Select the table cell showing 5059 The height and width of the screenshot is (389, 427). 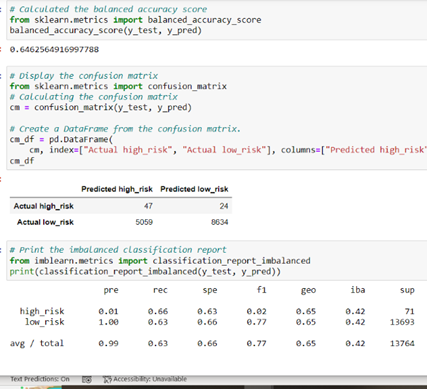tap(144, 222)
